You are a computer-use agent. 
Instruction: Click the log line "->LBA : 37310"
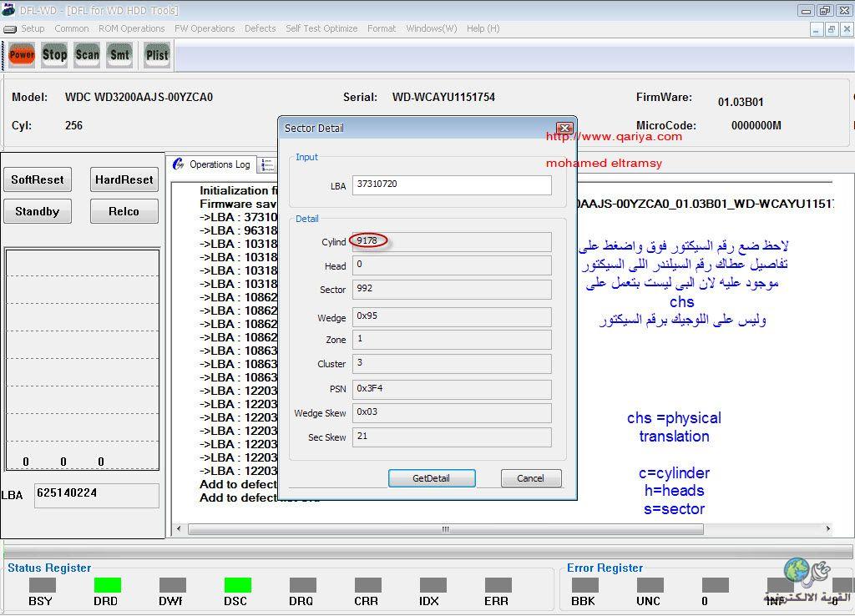(238, 217)
